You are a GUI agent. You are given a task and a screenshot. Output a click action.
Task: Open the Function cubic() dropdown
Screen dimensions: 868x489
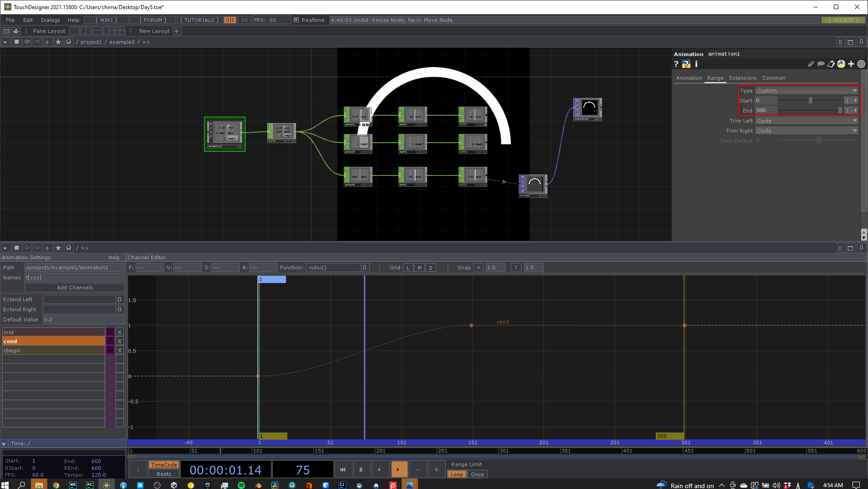tap(364, 268)
